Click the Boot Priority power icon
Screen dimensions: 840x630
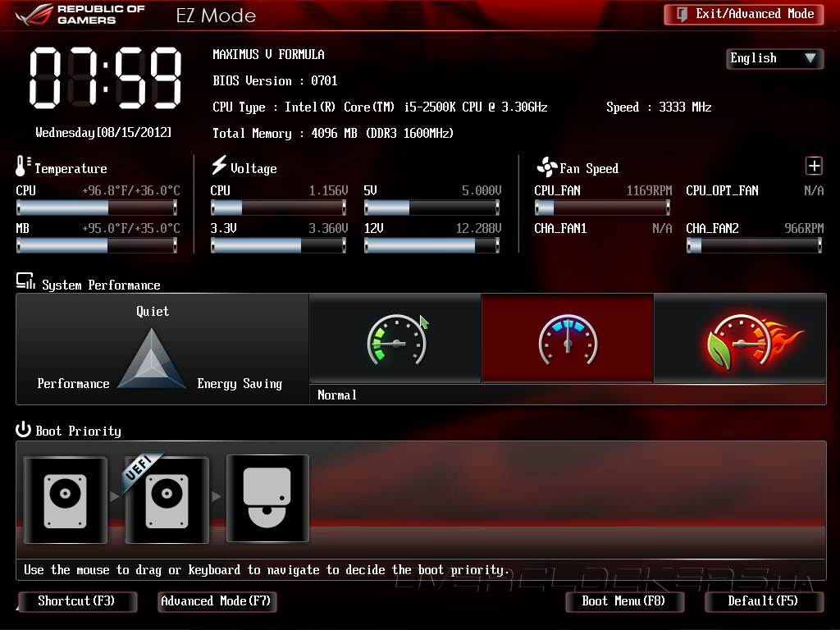(23, 429)
